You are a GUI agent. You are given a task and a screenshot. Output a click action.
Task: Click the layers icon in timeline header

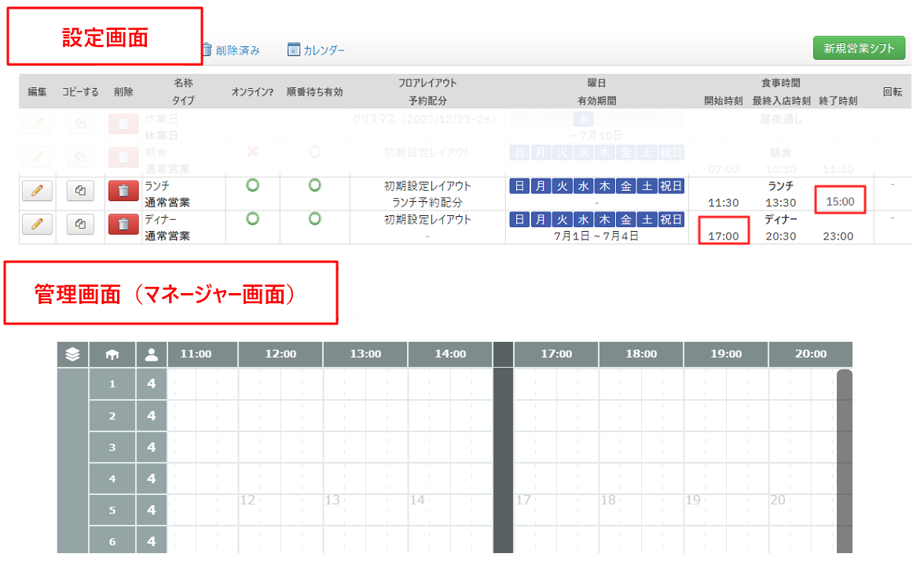(x=73, y=354)
